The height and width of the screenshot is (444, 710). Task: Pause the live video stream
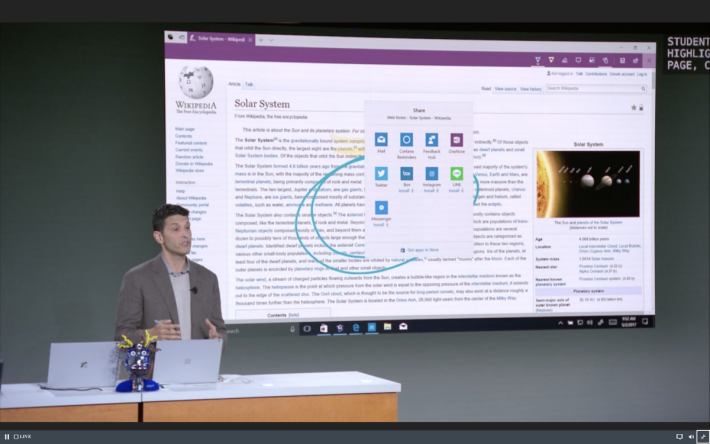pos(7,436)
